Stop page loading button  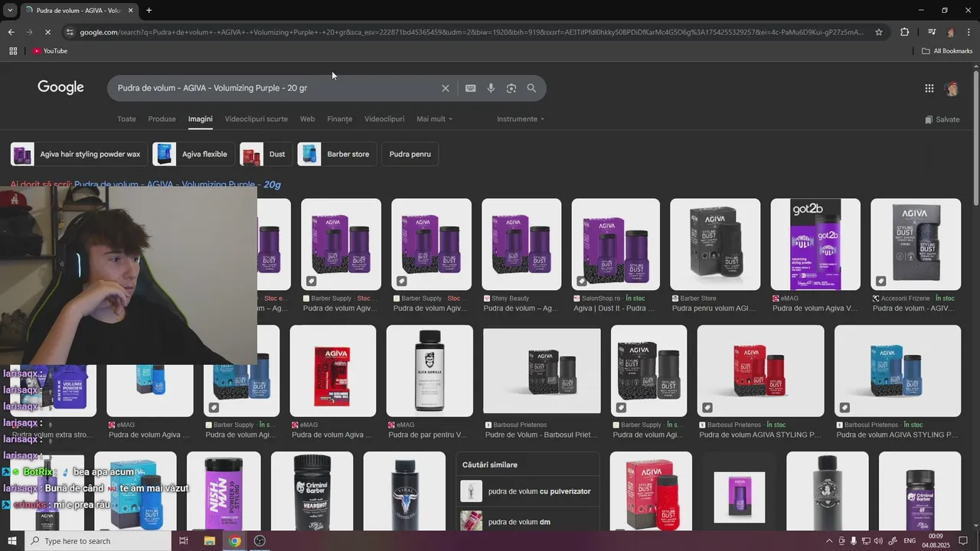[x=47, y=32]
